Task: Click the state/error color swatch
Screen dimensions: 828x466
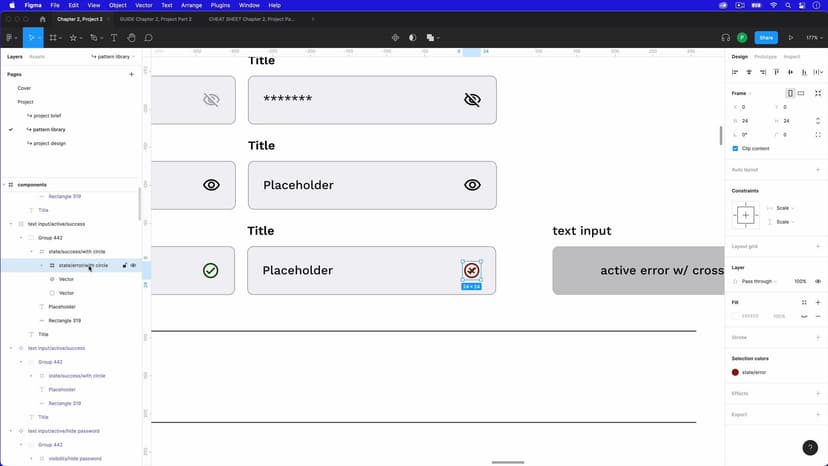Action: point(735,372)
